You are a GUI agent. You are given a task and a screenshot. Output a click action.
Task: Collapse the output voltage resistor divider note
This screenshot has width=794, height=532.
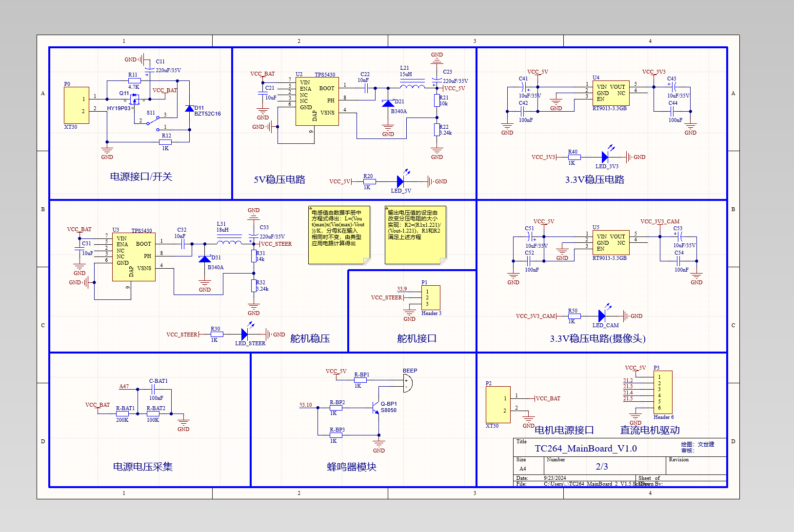coord(388,208)
